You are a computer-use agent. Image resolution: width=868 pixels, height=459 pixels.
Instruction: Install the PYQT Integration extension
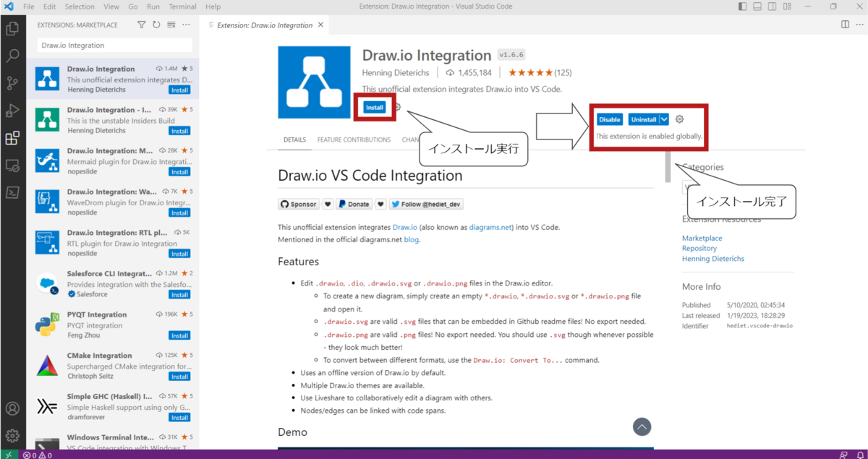click(x=179, y=335)
